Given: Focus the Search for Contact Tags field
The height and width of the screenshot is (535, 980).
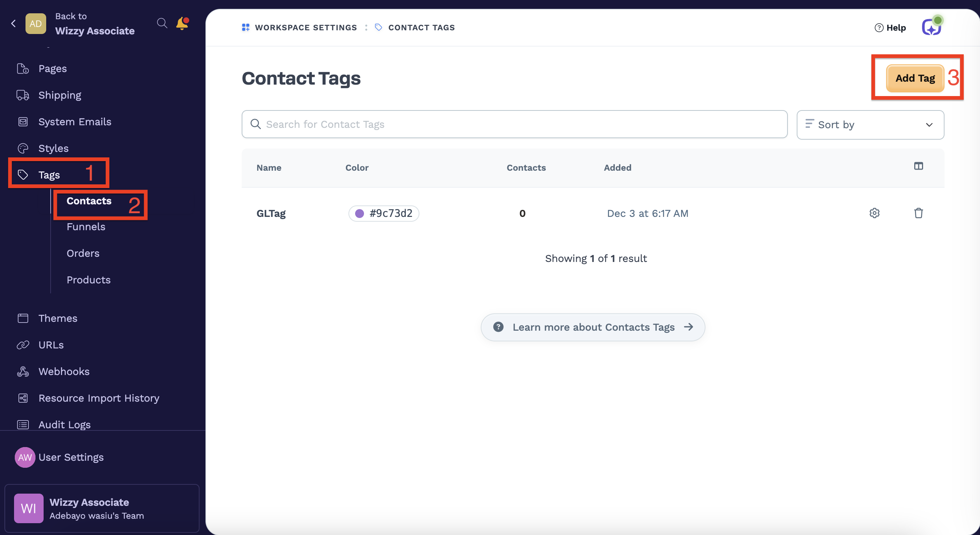Looking at the screenshot, I should [514, 125].
